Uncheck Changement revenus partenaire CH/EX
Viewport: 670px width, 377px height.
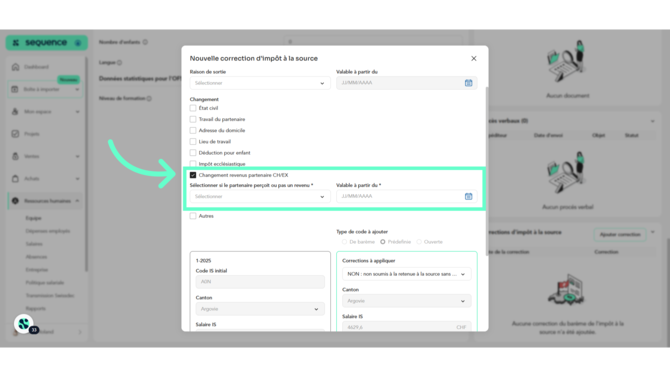click(193, 175)
